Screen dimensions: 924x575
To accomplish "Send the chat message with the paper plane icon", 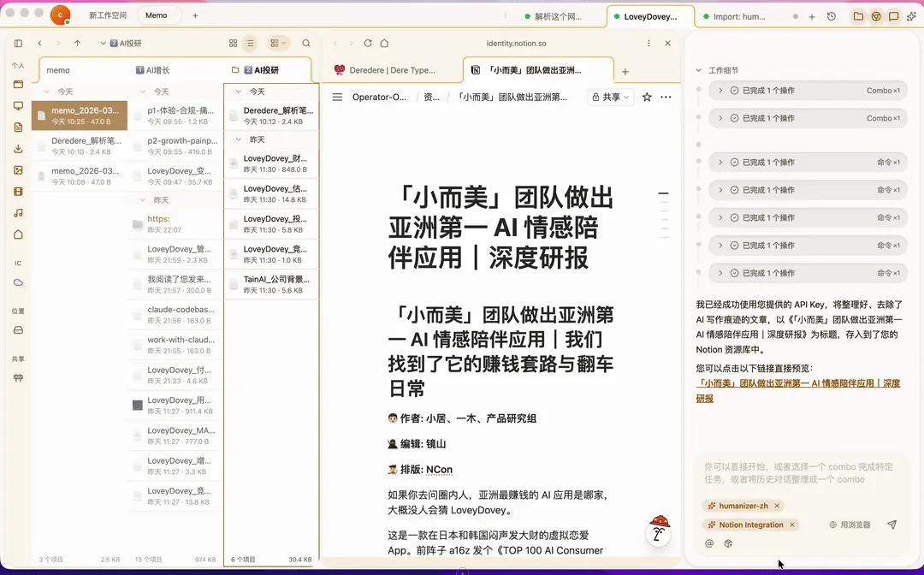I will (x=891, y=525).
